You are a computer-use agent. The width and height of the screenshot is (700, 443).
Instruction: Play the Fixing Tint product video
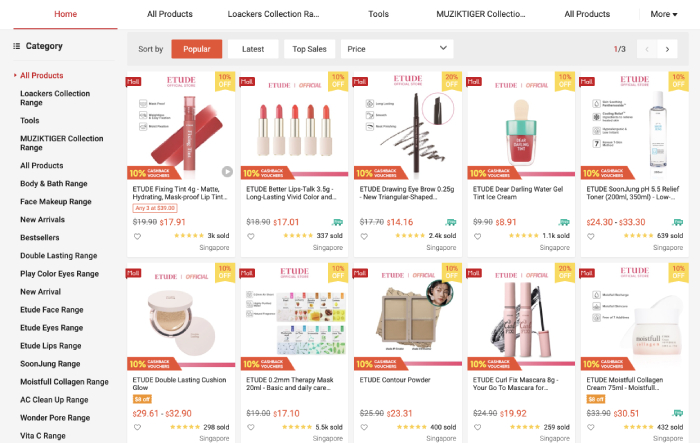(x=227, y=171)
